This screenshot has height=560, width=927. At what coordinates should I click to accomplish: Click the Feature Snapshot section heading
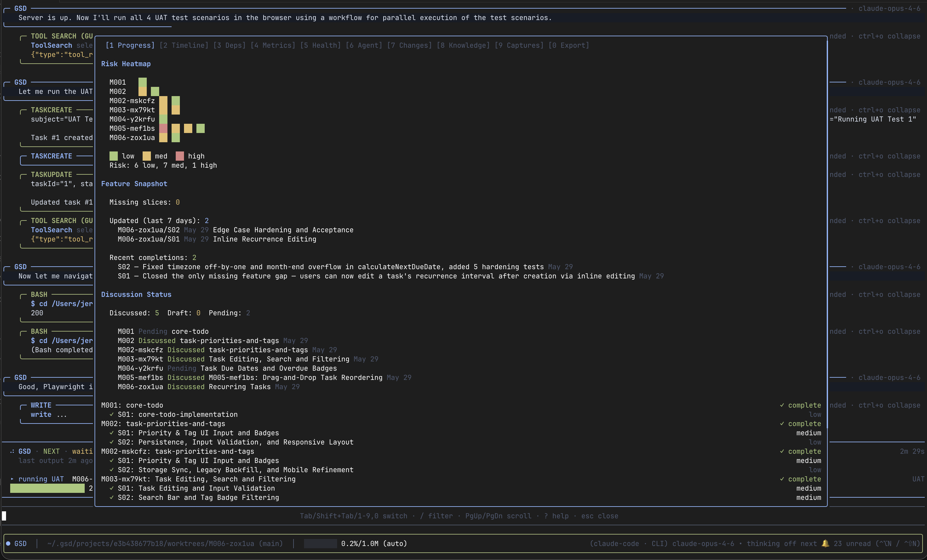[x=134, y=184]
